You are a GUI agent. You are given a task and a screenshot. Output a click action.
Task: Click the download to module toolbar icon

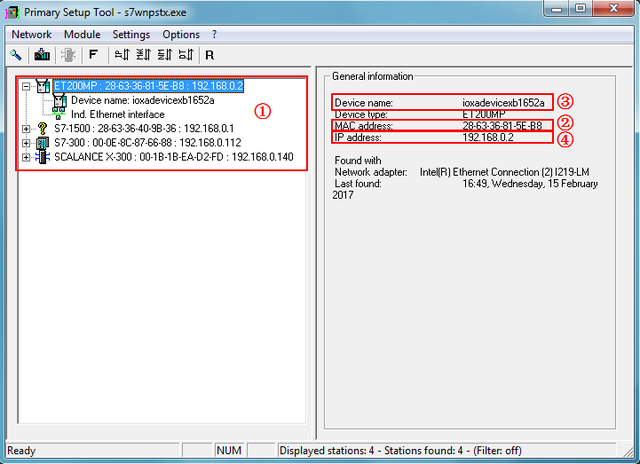point(42,55)
